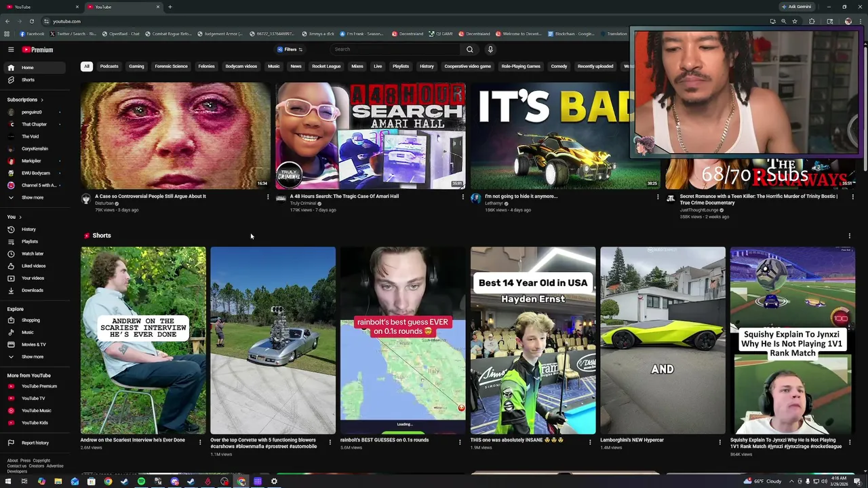
Task: Open options for the rainbolt Short
Action: click(460, 442)
